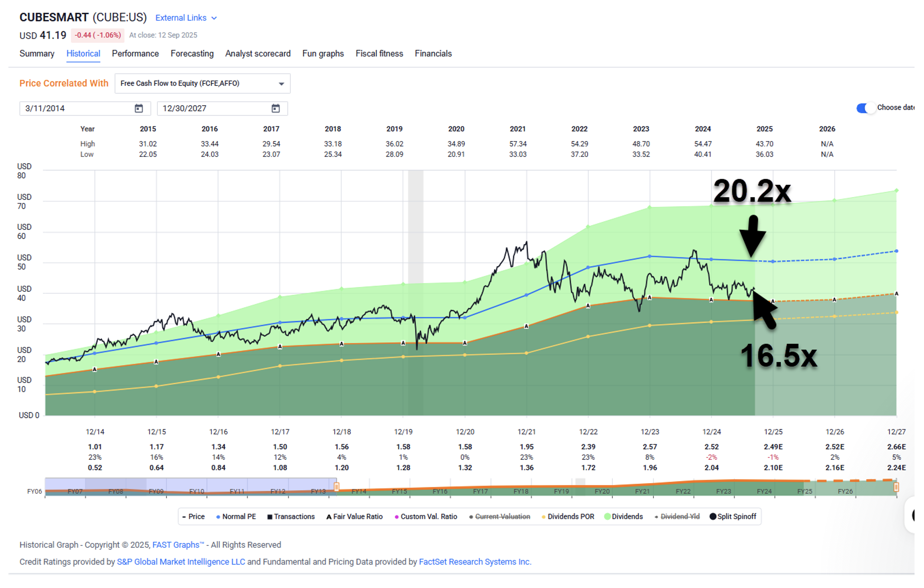Expand the External Links chevron
The height and width of the screenshot is (588, 924).
[214, 18]
